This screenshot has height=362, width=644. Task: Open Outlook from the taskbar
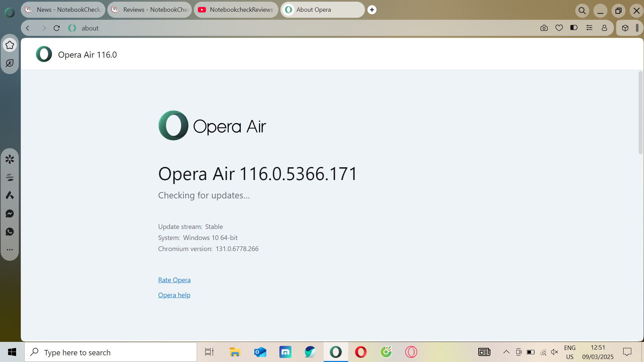pos(260,352)
